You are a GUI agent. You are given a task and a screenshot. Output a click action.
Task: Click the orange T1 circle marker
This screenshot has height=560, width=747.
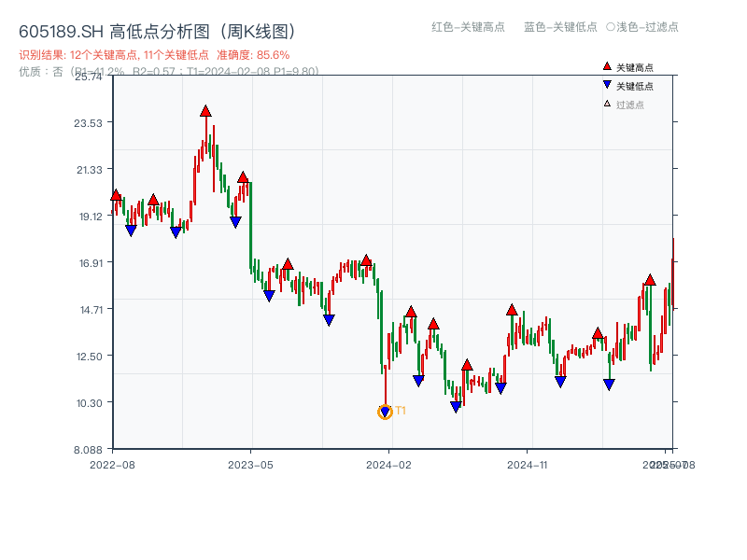click(385, 412)
